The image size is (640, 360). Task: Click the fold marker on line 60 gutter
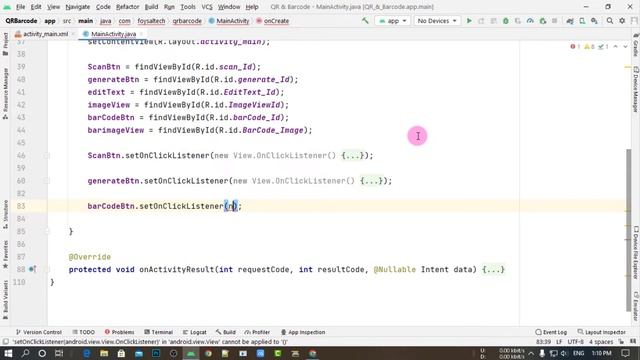[x=47, y=181]
